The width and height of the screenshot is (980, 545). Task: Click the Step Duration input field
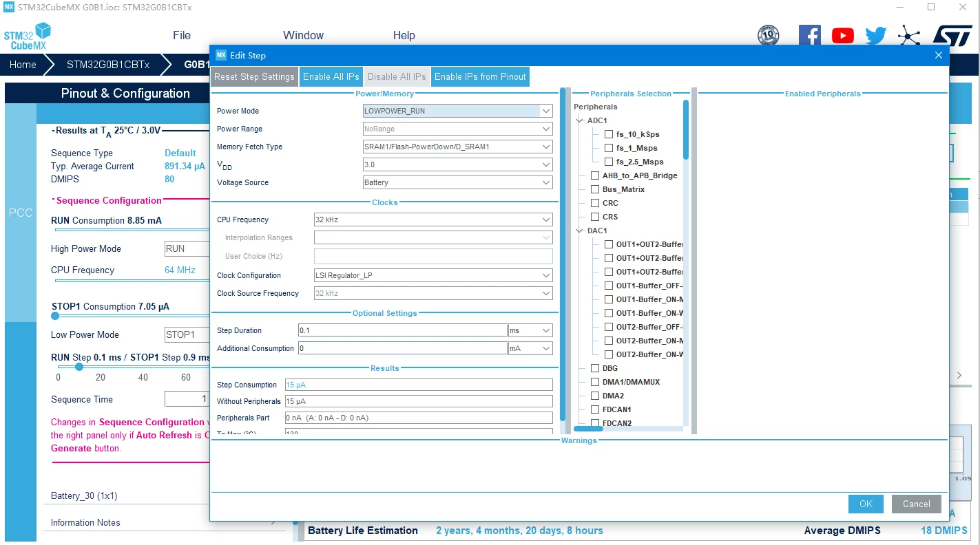pyautogui.click(x=403, y=330)
